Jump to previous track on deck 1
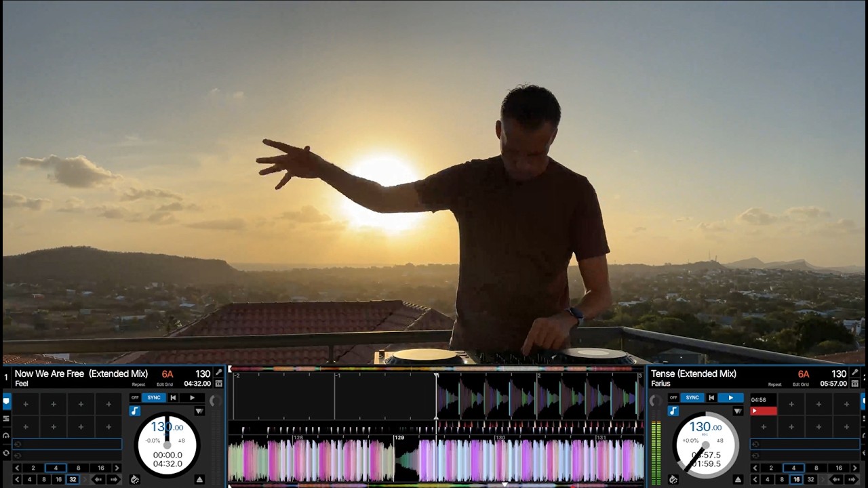Screen dimensions: 868x488 (173, 398)
